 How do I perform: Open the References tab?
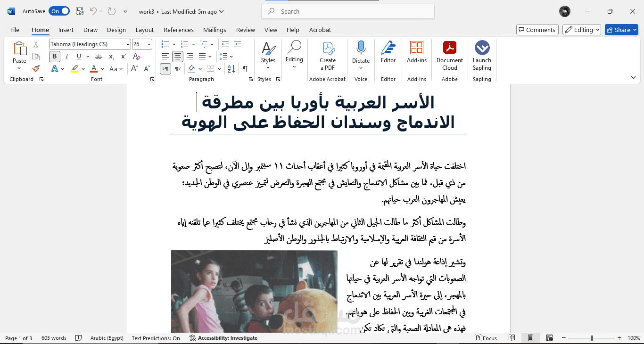point(179,30)
